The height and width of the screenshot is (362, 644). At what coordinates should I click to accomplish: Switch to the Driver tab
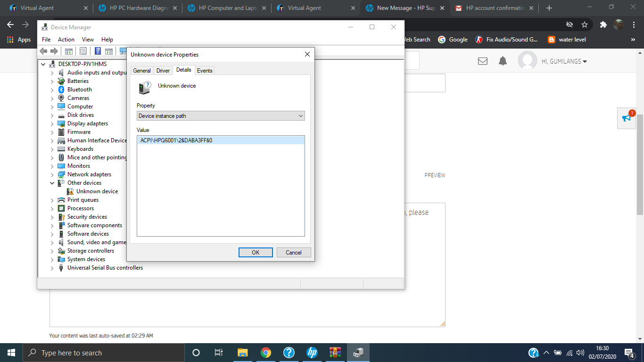163,70
